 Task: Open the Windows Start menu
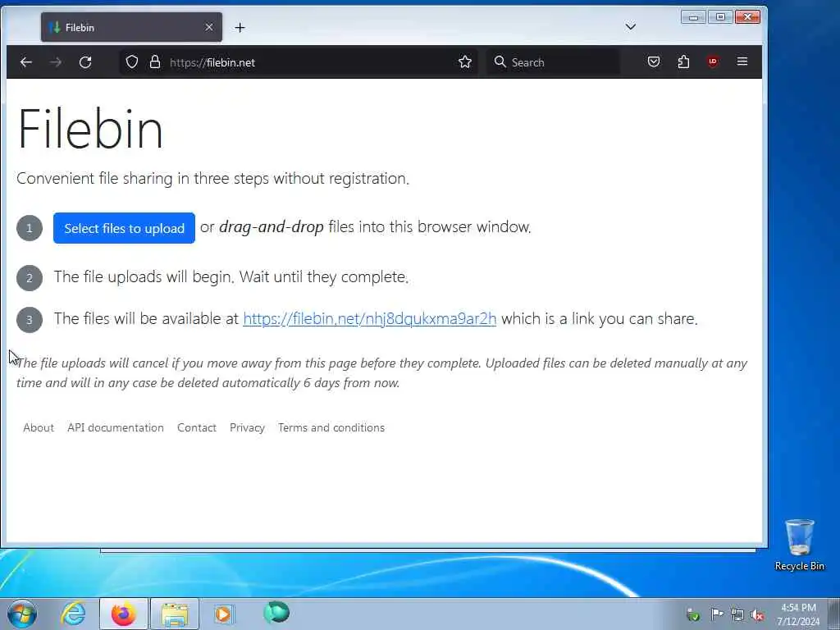point(21,614)
